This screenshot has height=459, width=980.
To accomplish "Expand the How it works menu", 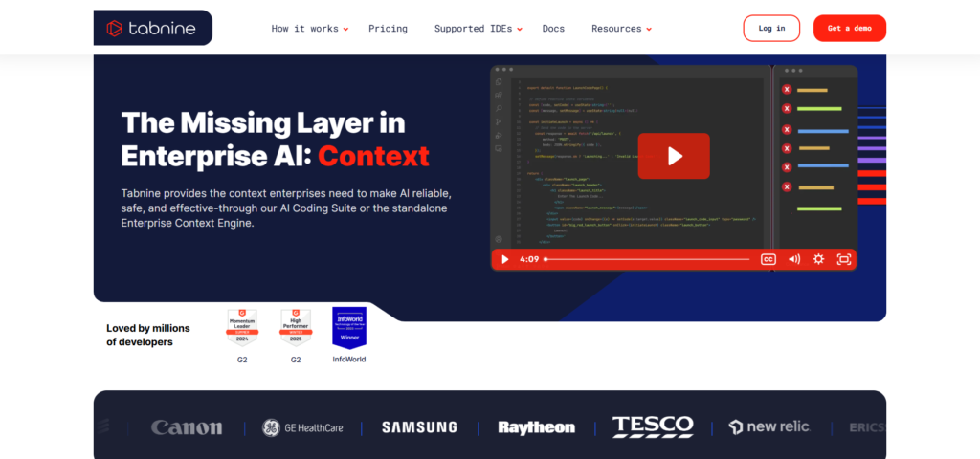I will 309,29.
